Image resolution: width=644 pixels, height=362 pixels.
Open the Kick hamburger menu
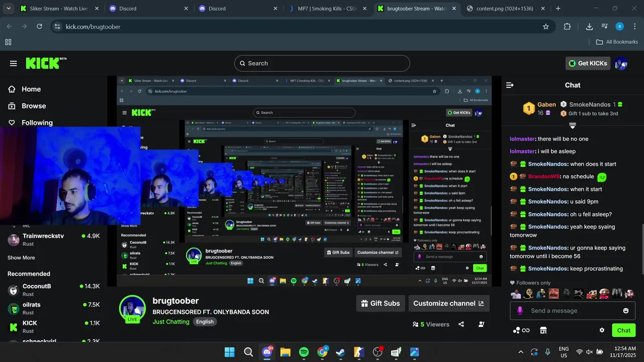13,63
